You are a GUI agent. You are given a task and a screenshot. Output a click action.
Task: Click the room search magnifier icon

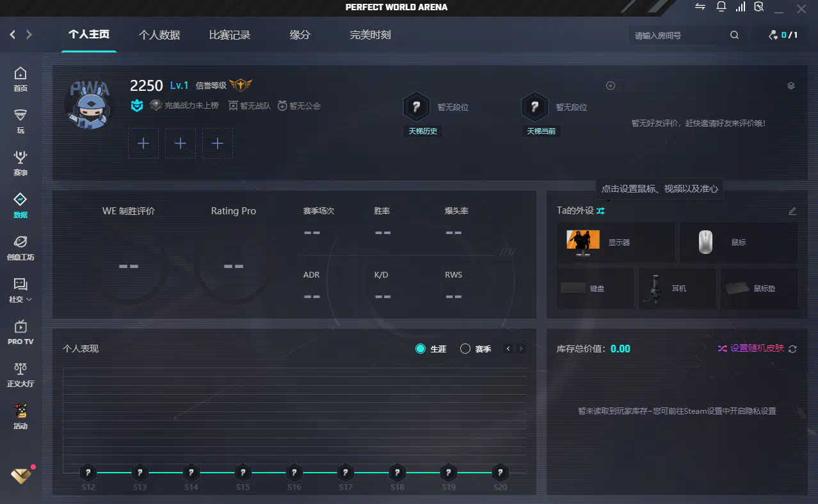(x=734, y=35)
